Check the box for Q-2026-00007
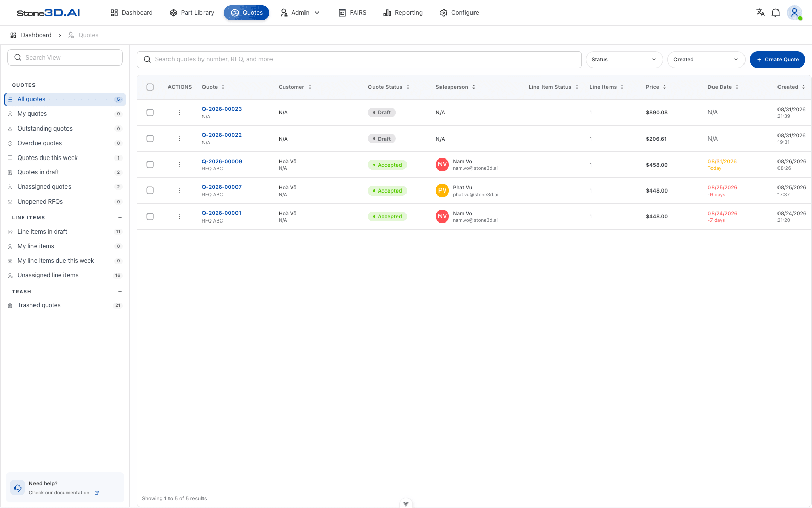 [150, 190]
